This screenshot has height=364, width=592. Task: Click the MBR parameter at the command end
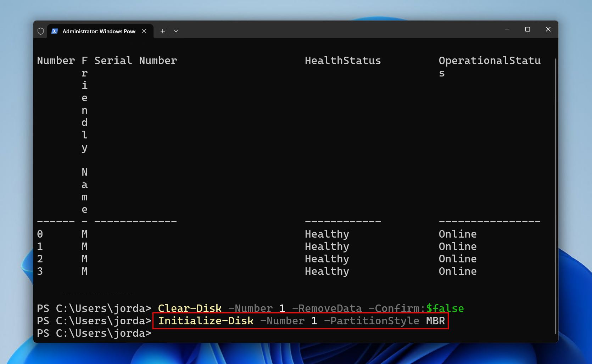click(x=435, y=321)
